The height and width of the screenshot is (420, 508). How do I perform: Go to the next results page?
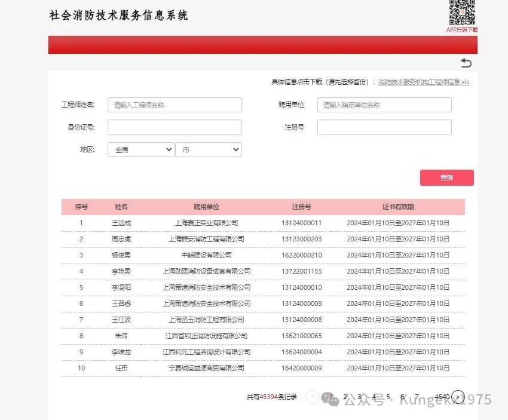tap(458, 397)
